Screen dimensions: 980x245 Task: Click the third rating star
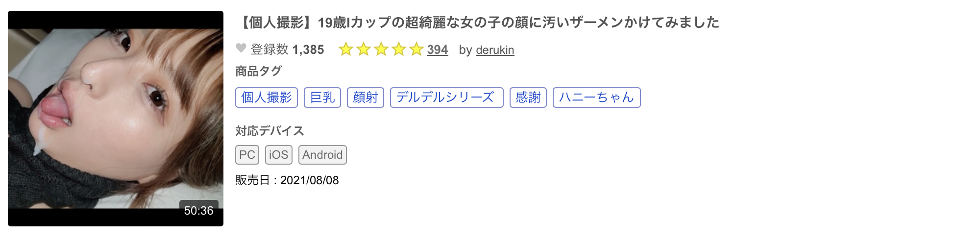(381, 49)
